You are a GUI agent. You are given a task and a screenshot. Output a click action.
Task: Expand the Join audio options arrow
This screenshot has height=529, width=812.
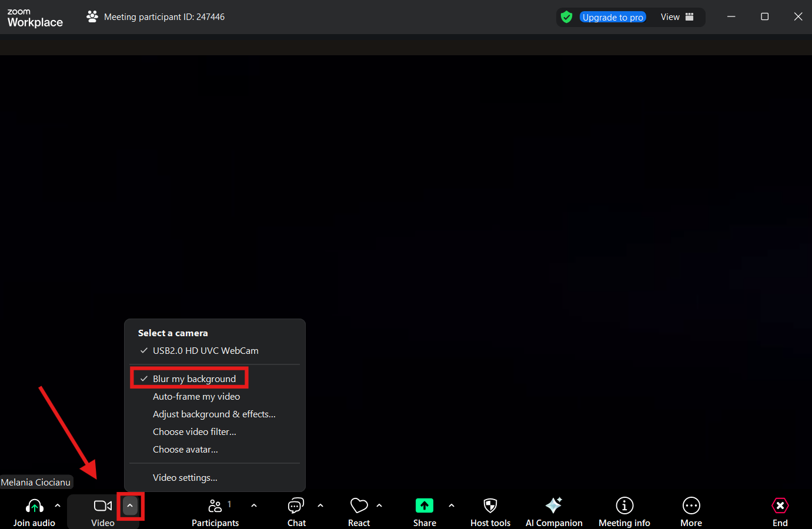(x=58, y=505)
